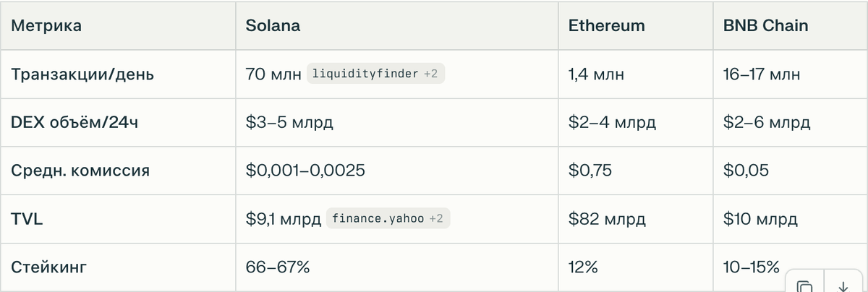868x292 pixels.
Task: Click the TVL row label
Action: pos(27,218)
